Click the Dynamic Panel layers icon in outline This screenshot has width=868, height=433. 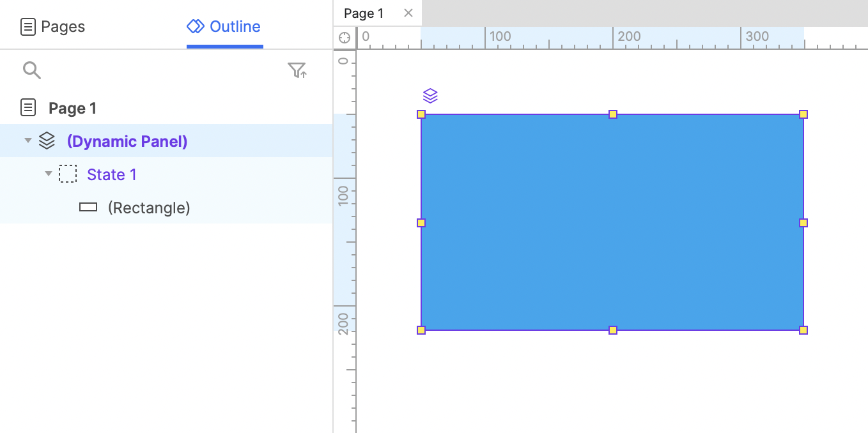47,141
